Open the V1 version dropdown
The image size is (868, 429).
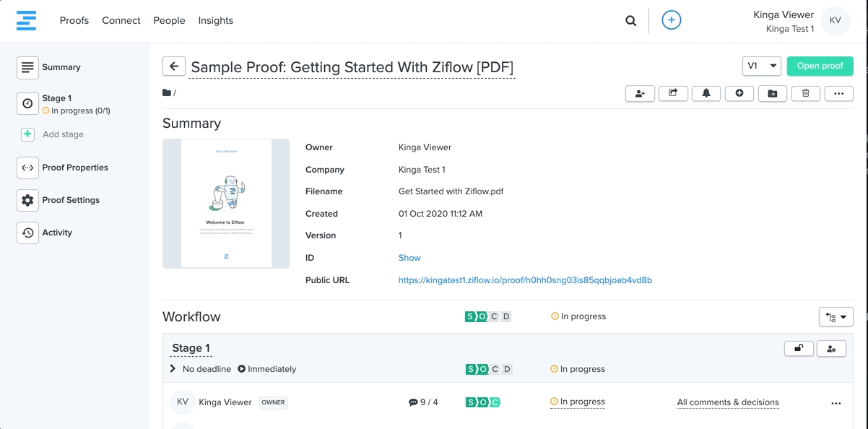coord(761,66)
